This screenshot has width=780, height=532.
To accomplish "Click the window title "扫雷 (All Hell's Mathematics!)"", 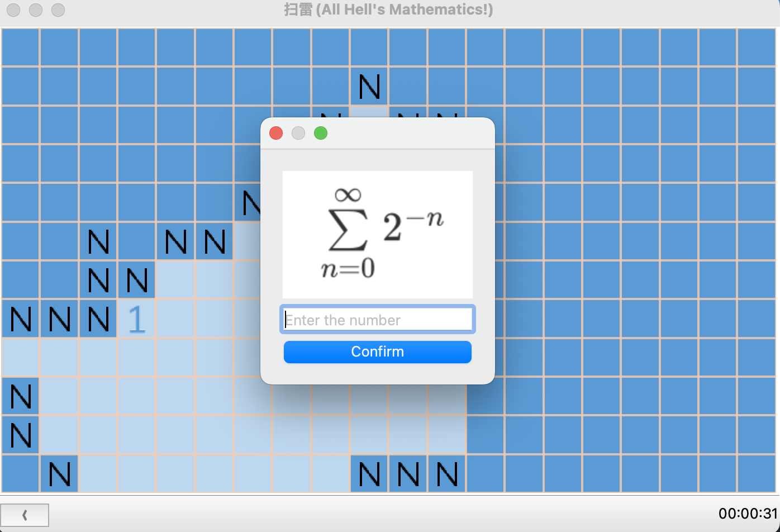I will click(389, 10).
